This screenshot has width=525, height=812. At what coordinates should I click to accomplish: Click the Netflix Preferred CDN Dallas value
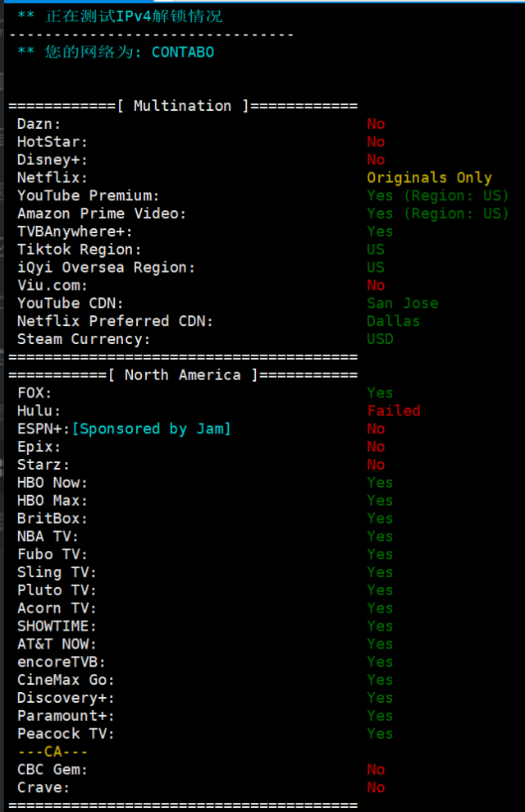tap(393, 321)
